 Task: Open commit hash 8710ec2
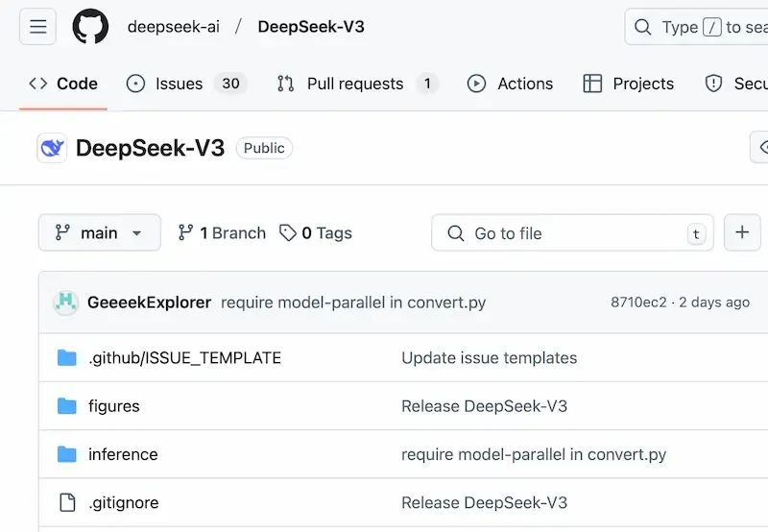tap(638, 302)
